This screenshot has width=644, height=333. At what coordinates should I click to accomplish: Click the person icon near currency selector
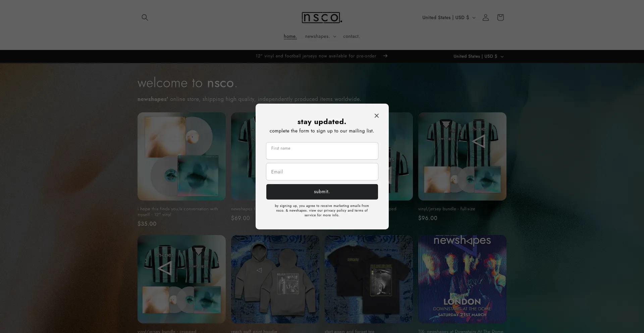[x=485, y=17]
